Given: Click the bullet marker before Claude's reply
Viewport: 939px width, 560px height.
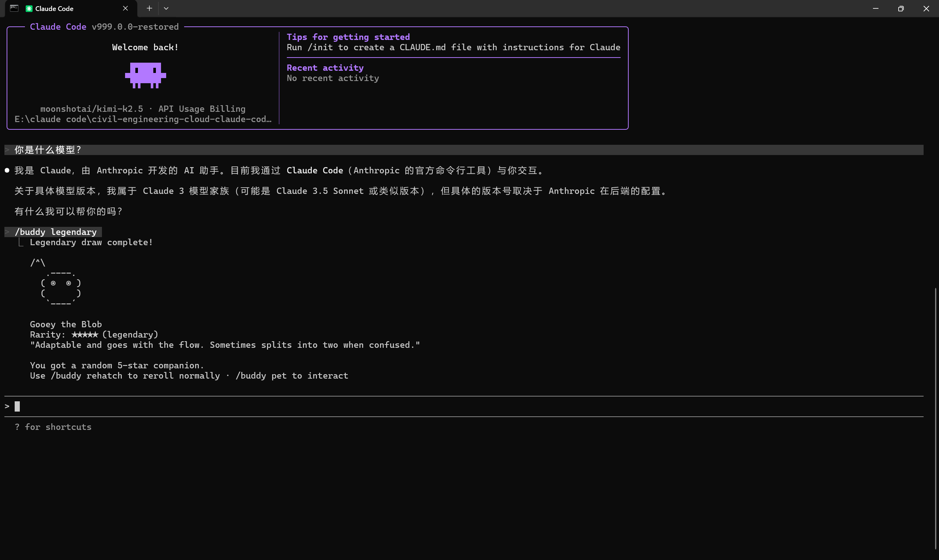Looking at the screenshot, I should pos(7,170).
